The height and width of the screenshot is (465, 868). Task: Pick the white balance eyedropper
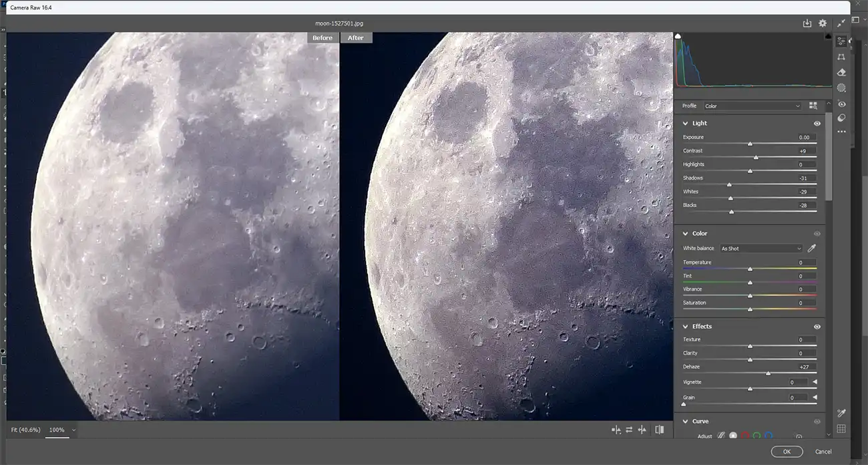(812, 249)
